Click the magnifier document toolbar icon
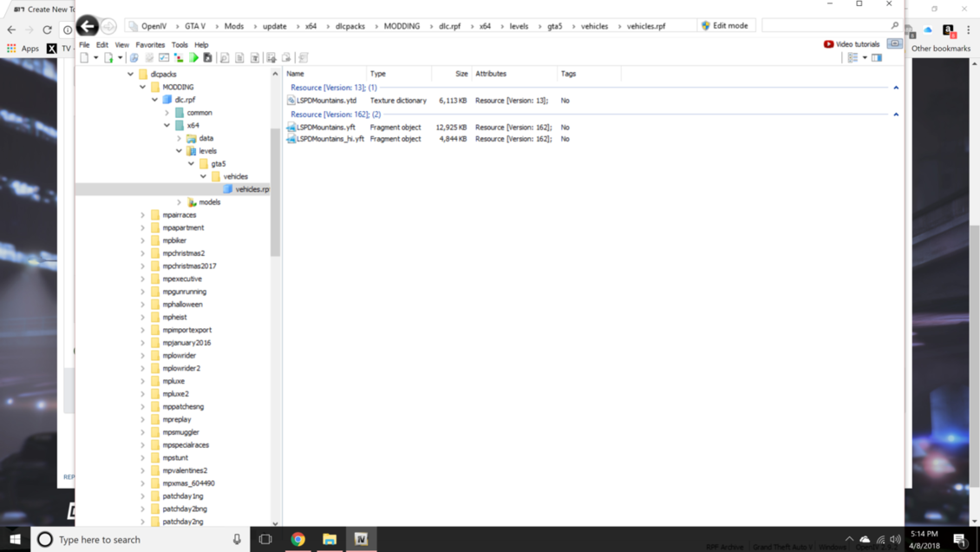Screen dimensions: 980x552 (x=224, y=58)
